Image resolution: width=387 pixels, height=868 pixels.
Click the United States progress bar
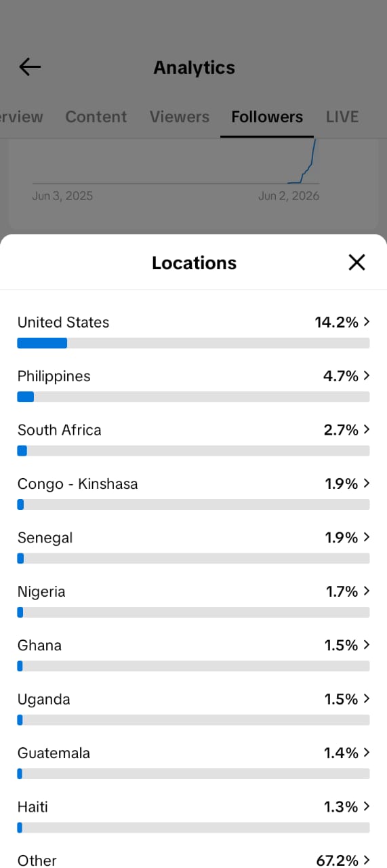tap(193, 343)
